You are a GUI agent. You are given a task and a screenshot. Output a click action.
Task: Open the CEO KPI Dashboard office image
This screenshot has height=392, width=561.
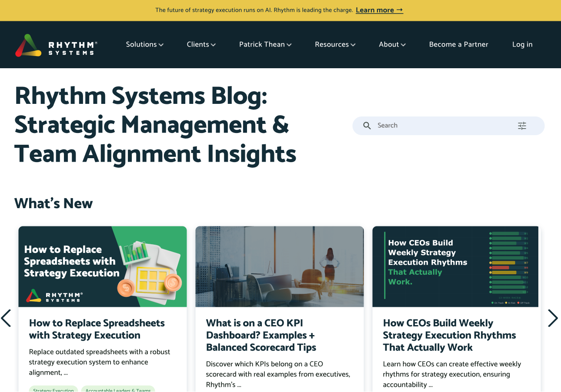[280, 266]
